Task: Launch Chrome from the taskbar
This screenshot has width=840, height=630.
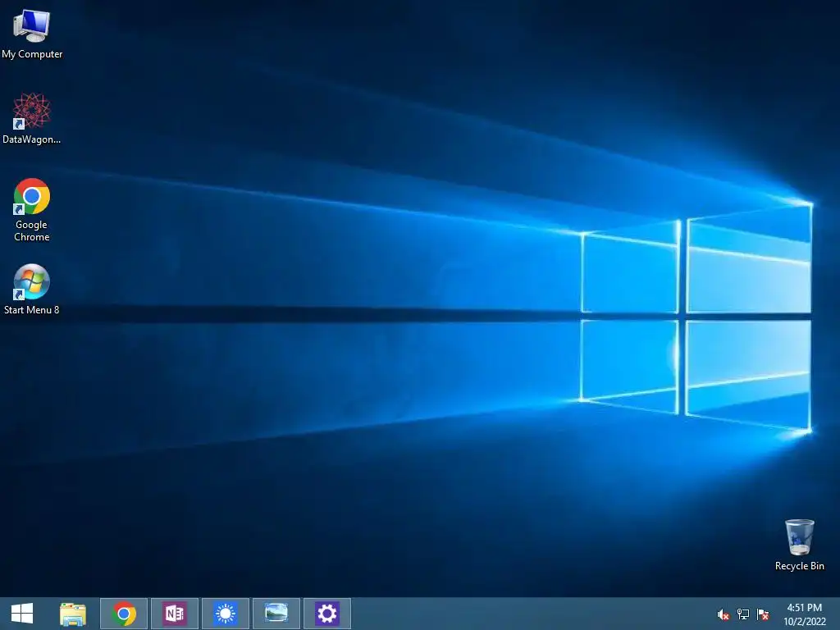Action: (124, 614)
